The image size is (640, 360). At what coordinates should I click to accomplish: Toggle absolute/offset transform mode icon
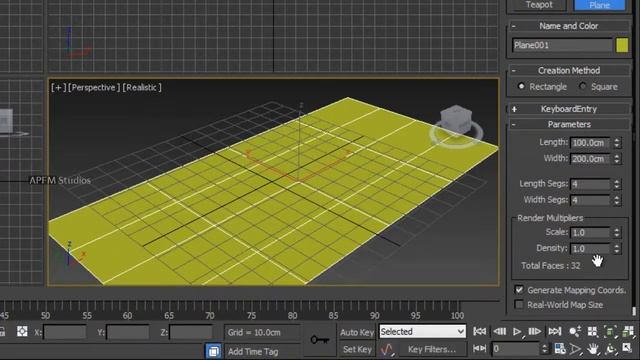[22, 331]
